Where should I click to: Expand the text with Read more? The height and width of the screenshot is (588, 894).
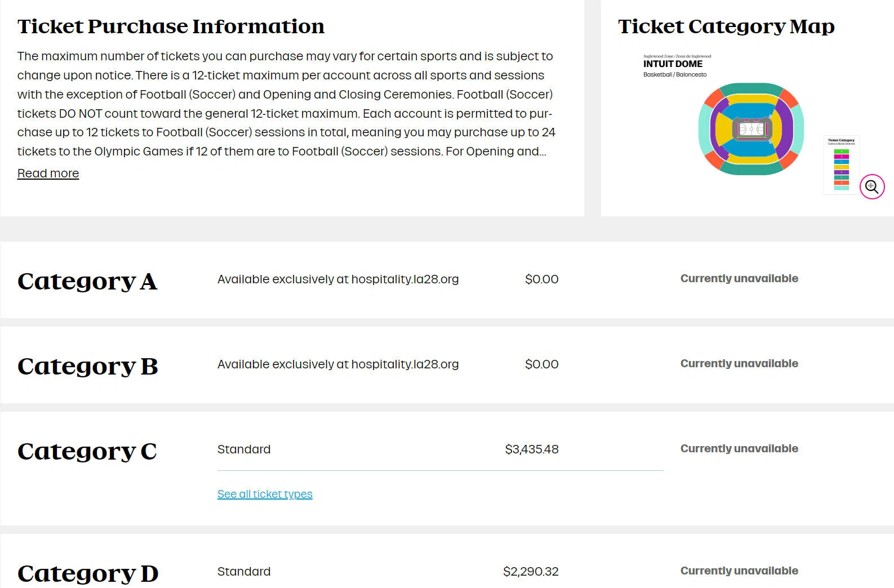pos(48,173)
